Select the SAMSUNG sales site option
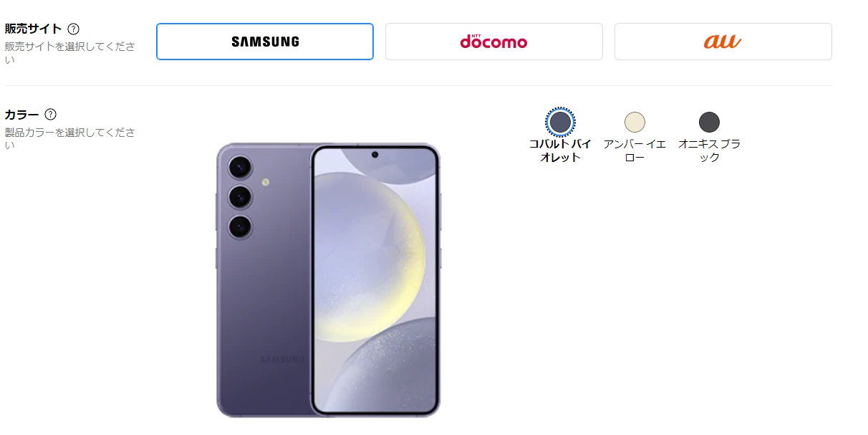This screenshot has width=868, height=435. (265, 42)
